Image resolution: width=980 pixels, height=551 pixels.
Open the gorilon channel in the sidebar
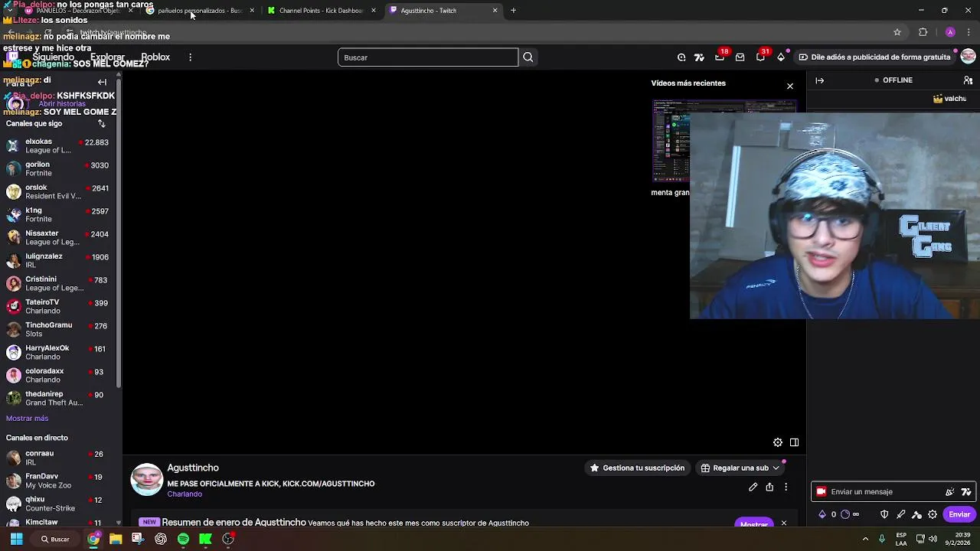(60, 169)
